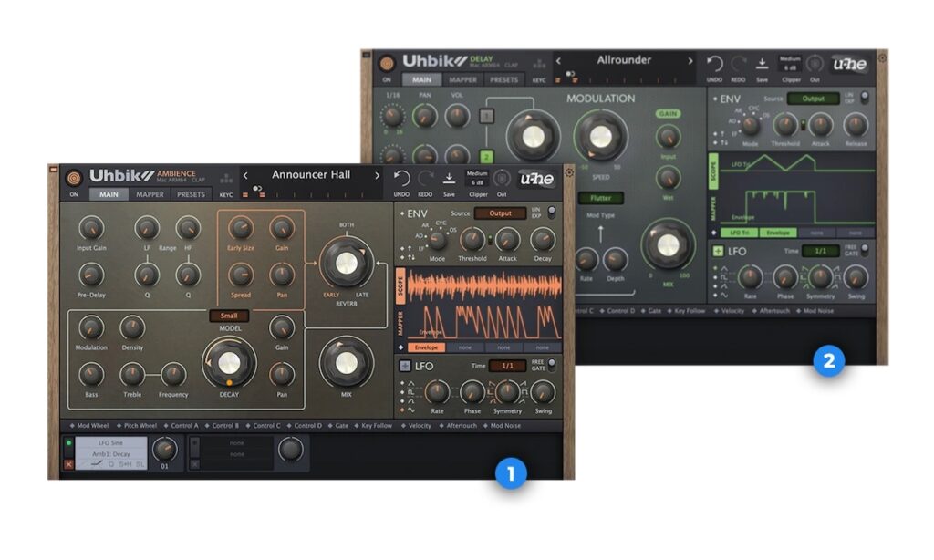
Task: Go to next preset after Announcer Hall
Action: 378,175
